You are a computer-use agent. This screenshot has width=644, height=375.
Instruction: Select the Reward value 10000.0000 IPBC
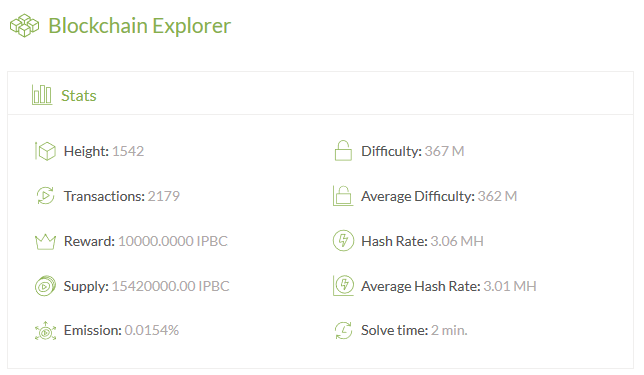coord(172,241)
